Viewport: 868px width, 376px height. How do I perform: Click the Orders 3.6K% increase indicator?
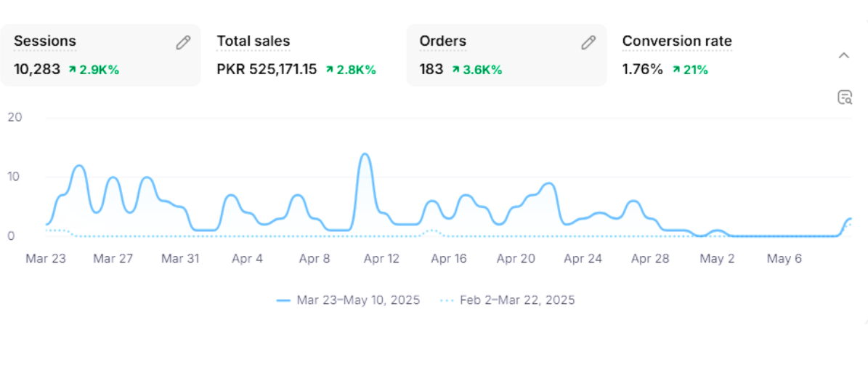pyautogui.click(x=476, y=71)
